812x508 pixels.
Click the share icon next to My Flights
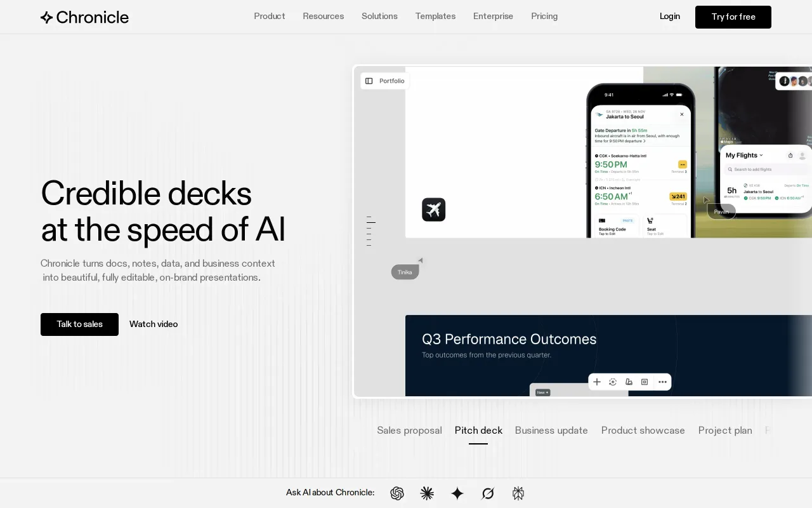(790, 155)
